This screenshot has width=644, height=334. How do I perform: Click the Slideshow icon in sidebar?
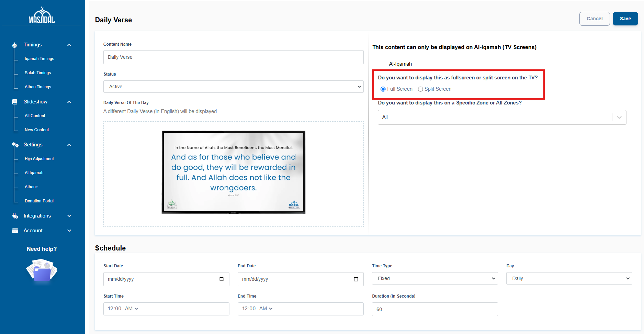[x=14, y=102]
